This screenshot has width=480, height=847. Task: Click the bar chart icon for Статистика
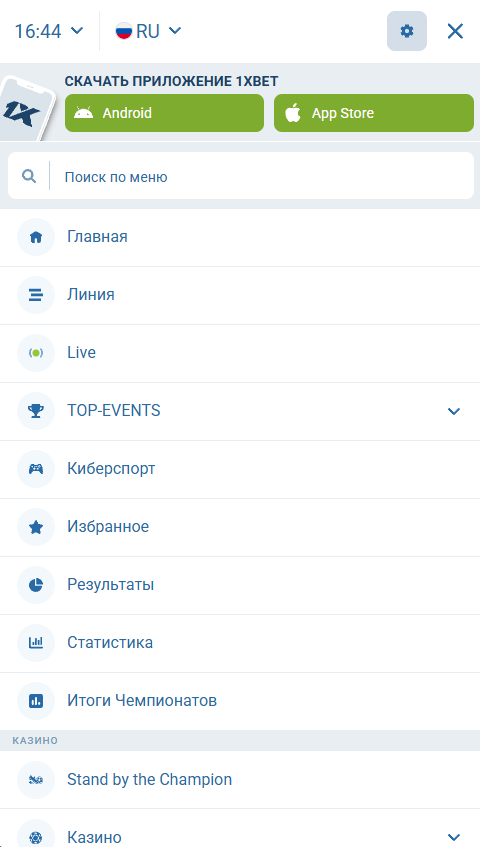click(36, 643)
